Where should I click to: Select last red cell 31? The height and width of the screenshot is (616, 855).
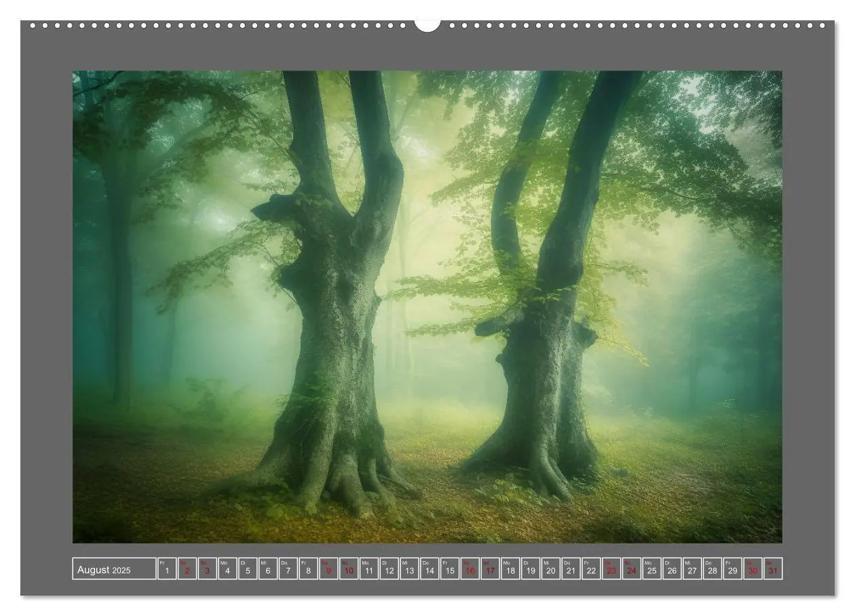pos(773,569)
